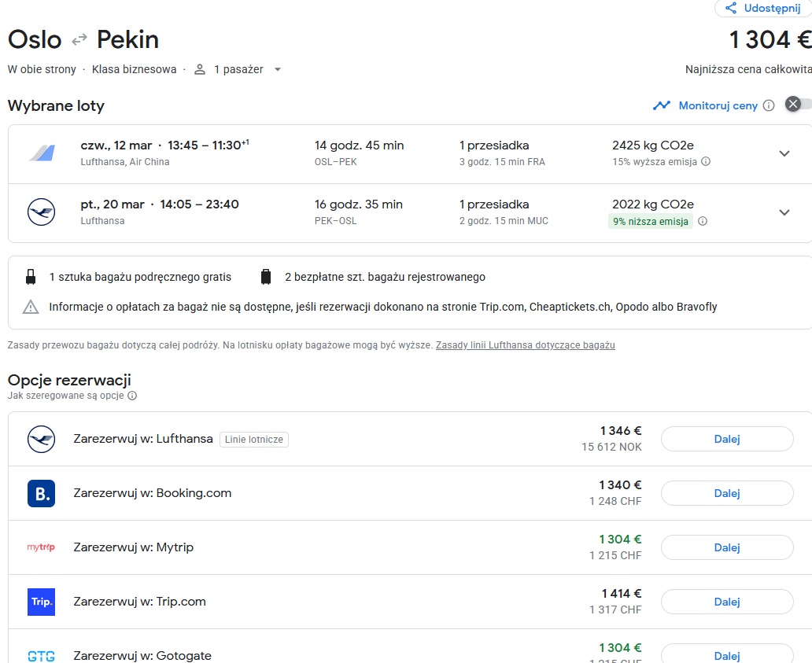This screenshot has width=812, height=663.
Task: Toggle the Monitoruj ceny price tracking switch
Action: [798, 104]
